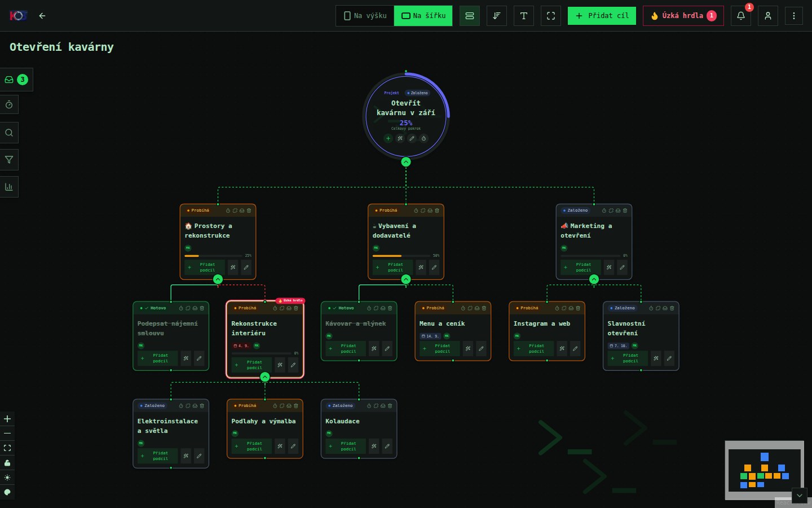Screen dimensions: 812x508
Task: Open the Úzká hrdla bottleneck list
Action: coord(683,16)
